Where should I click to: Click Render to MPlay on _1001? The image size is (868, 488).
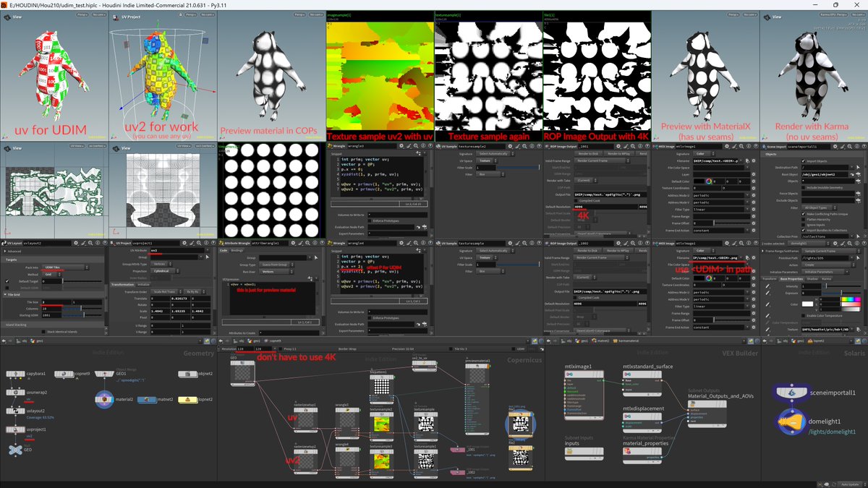(x=618, y=154)
